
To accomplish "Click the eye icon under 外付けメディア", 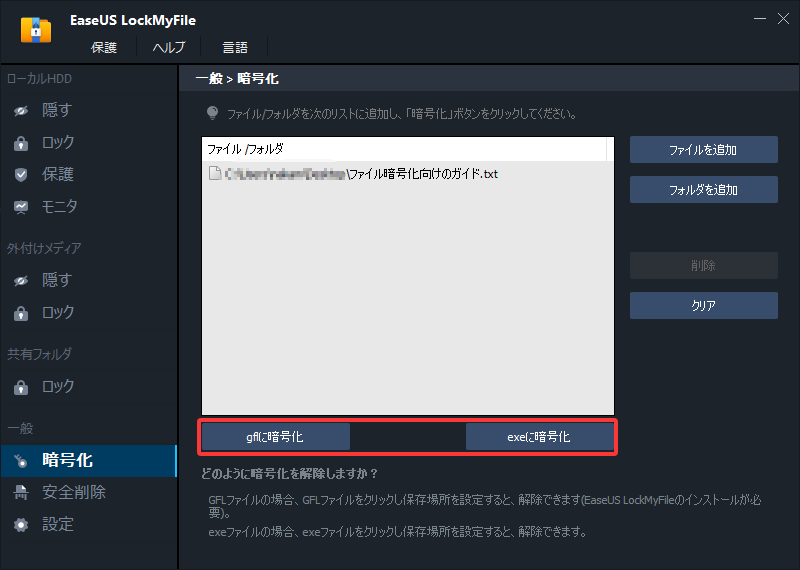I will (21, 281).
